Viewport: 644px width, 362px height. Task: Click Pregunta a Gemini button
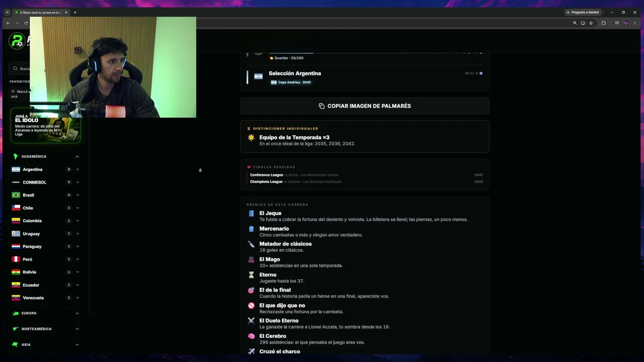pyautogui.click(x=583, y=12)
